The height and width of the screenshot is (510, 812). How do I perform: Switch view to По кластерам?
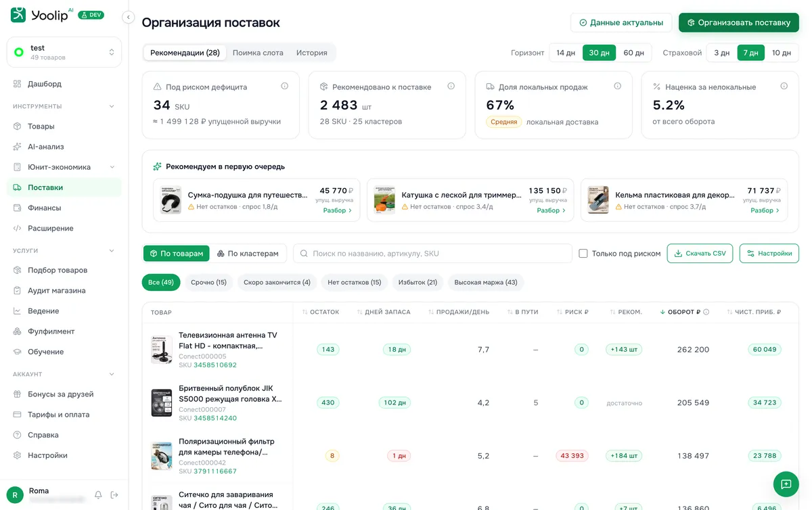(248, 254)
